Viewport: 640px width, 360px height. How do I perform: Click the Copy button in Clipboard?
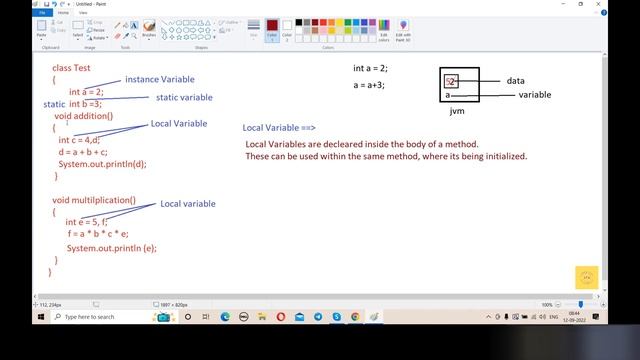click(58, 30)
